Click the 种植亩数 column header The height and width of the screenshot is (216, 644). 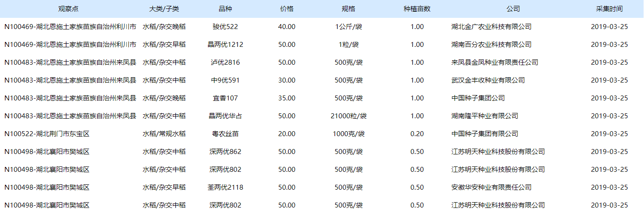click(417, 9)
